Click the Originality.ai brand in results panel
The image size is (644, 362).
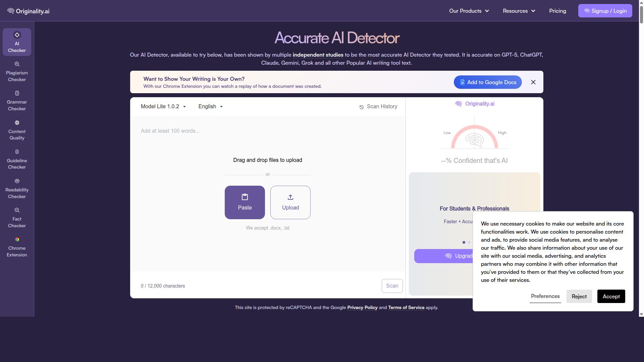point(474,104)
